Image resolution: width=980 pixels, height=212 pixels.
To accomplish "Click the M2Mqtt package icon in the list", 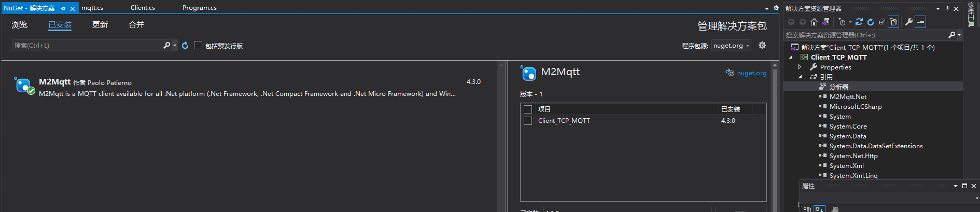I will [23, 85].
